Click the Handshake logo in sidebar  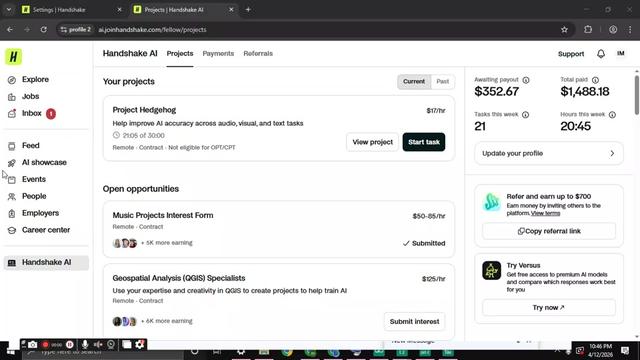pyautogui.click(x=13, y=57)
